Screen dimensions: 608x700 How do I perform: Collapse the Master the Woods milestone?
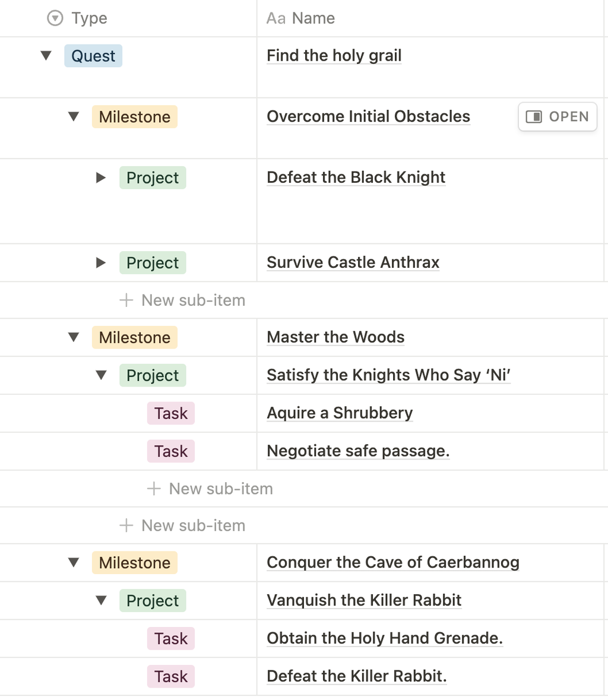(74, 337)
